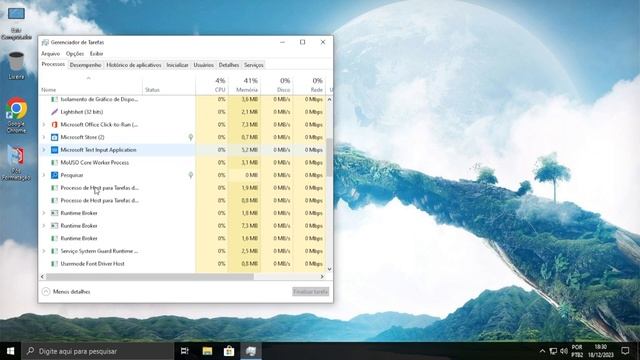
Task: Click the leaf status icon on Pesquisar row
Action: click(191, 176)
